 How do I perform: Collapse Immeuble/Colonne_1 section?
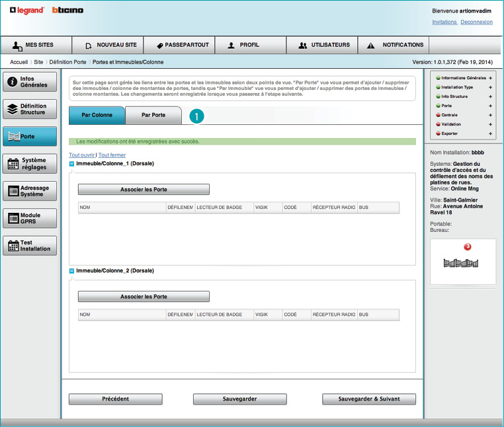[72, 163]
